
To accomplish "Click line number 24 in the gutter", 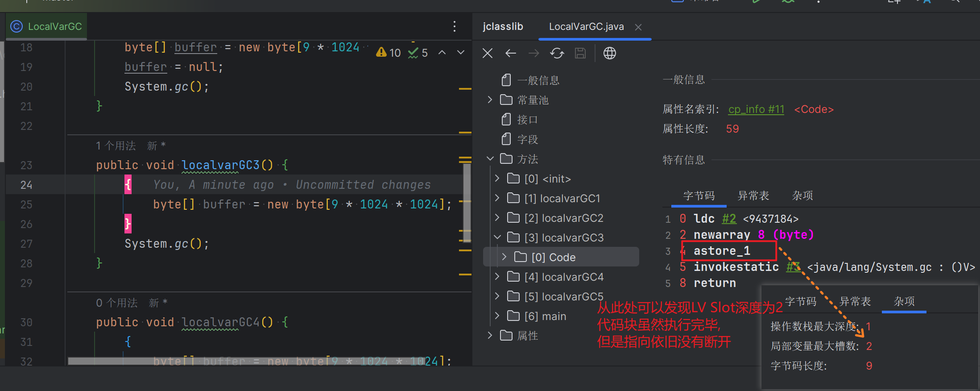I will 26,185.
